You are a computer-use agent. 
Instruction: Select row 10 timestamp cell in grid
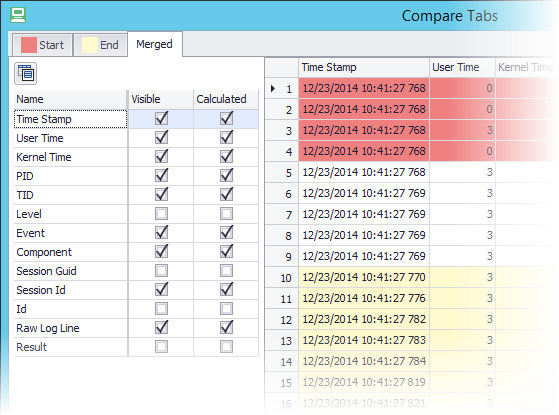[x=364, y=277]
